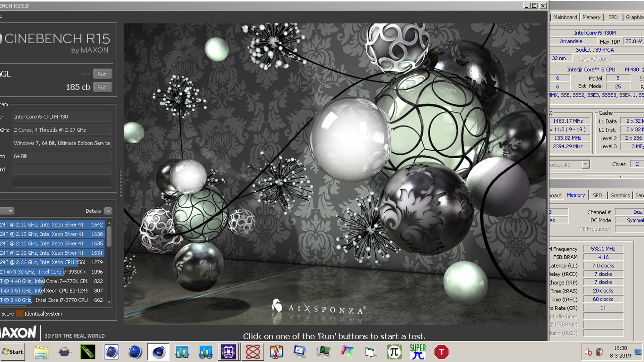Open the ranking Details arrow button
The width and height of the screenshot is (644, 362).
[x=108, y=211]
